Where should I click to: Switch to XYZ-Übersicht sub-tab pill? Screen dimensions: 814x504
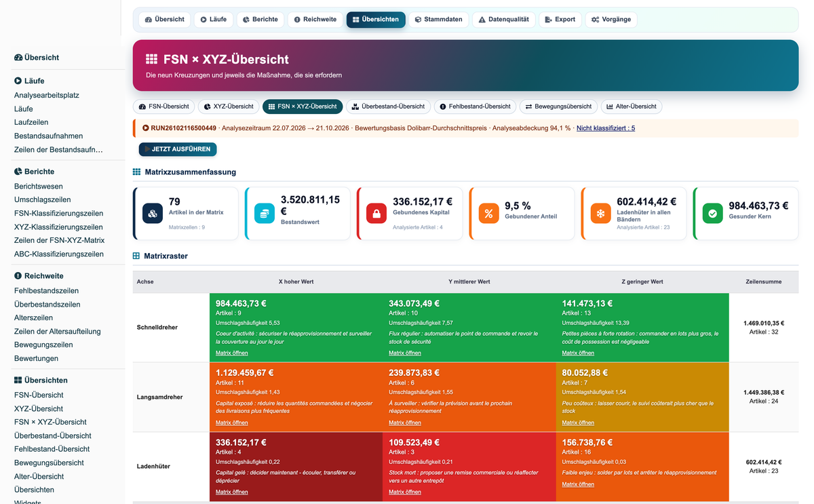229,106
